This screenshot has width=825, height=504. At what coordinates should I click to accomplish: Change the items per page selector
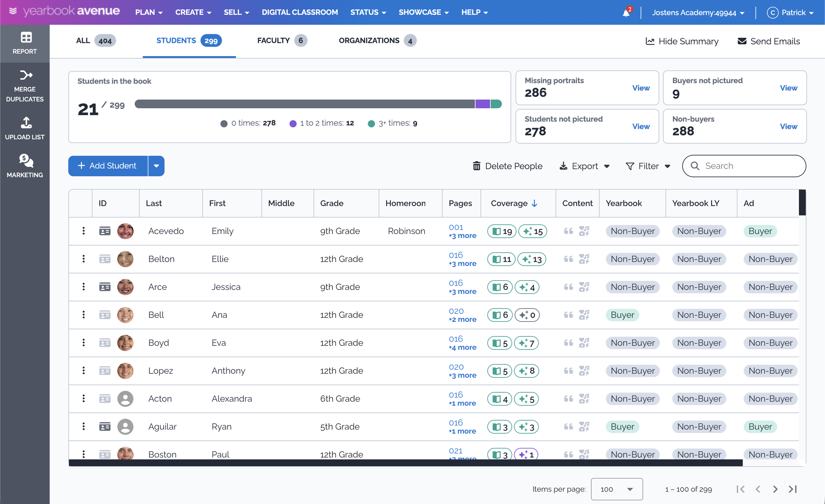617,489
